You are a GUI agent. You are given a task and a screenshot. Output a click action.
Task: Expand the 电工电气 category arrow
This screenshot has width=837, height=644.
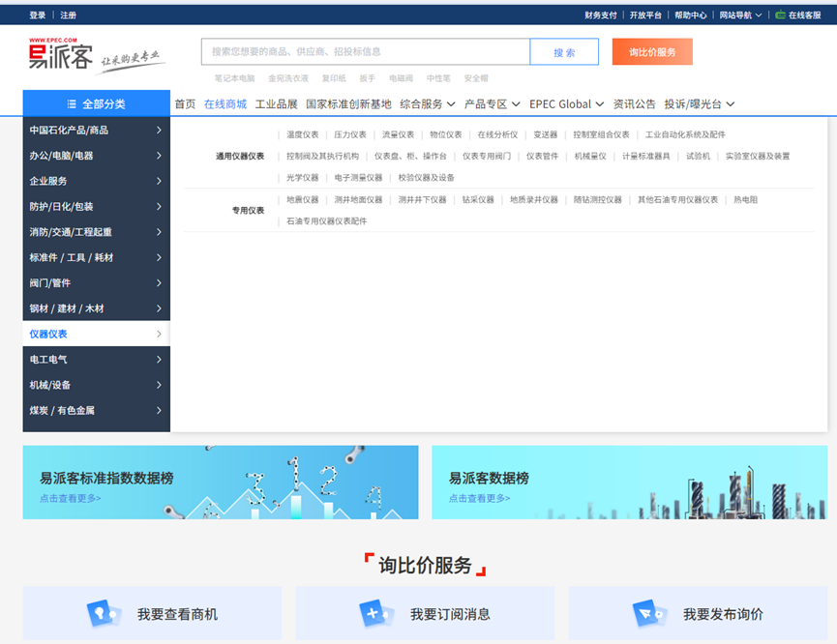(159, 360)
